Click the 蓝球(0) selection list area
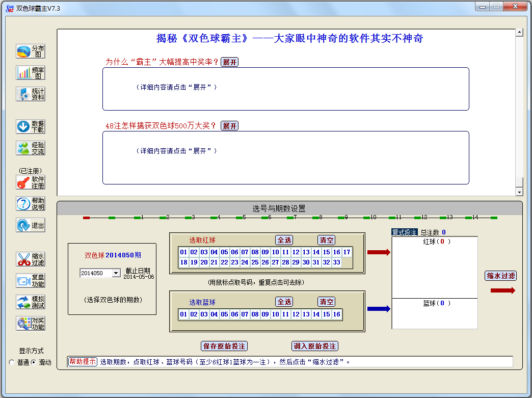The image size is (532, 398). click(x=435, y=314)
